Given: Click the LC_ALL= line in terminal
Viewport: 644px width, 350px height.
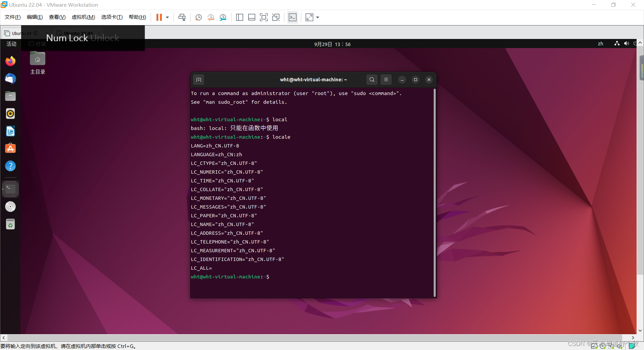Looking at the screenshot, I should click(x=201, y=268).
